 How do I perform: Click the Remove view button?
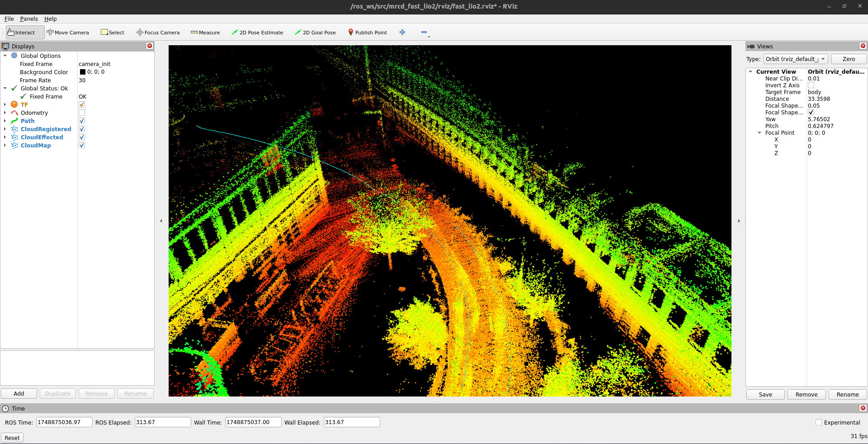[x=807, y=395]
